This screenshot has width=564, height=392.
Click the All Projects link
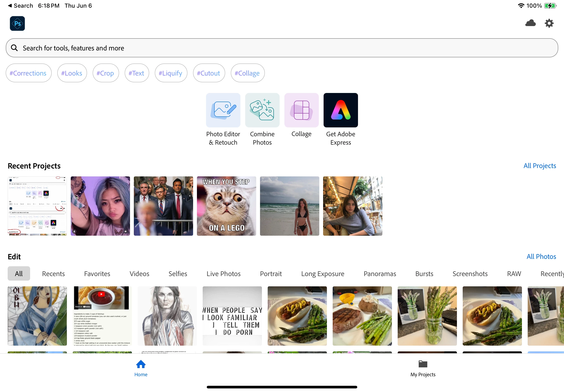(539, 166)
